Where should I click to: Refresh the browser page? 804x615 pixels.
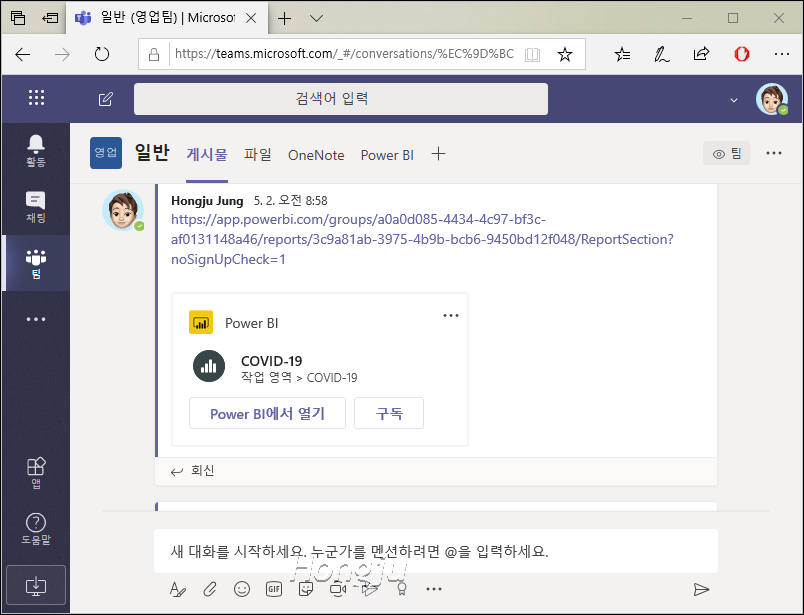pos(102,54)
